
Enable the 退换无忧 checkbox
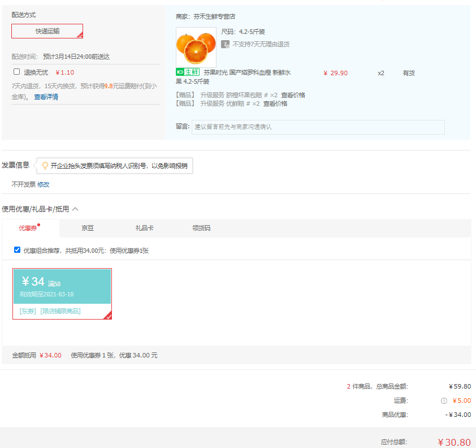tap(17, 72)
